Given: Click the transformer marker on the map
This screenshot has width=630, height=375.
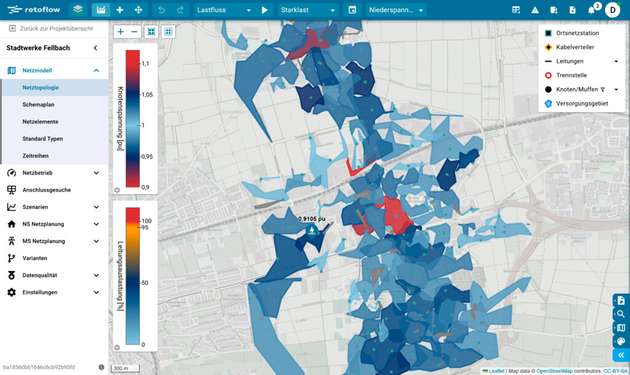Looking at the screenshot, I should coord(311,230).
